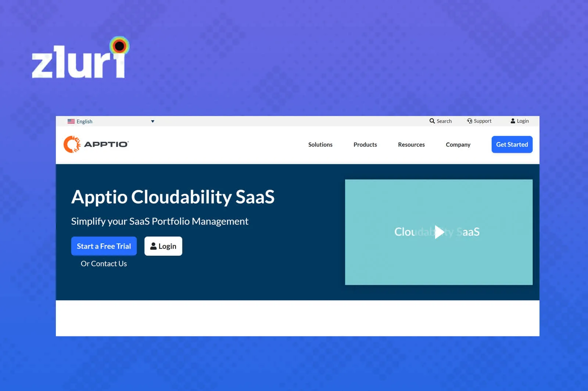Click the US flag language icon
Screen dimensions: 588x391
[71, 121]
